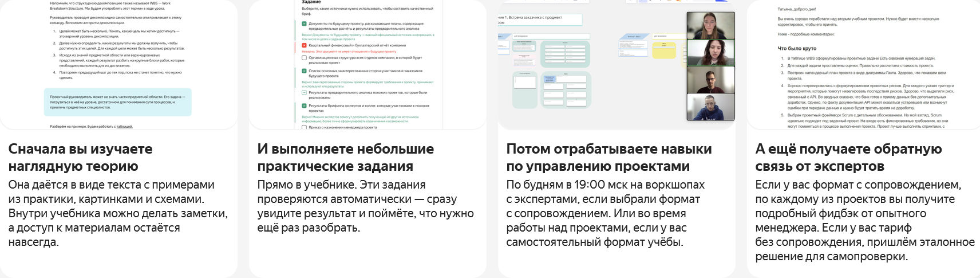
Task: Click red note 'Неверно. Этот документ не имеет отношения'
Action: (349, 52)
